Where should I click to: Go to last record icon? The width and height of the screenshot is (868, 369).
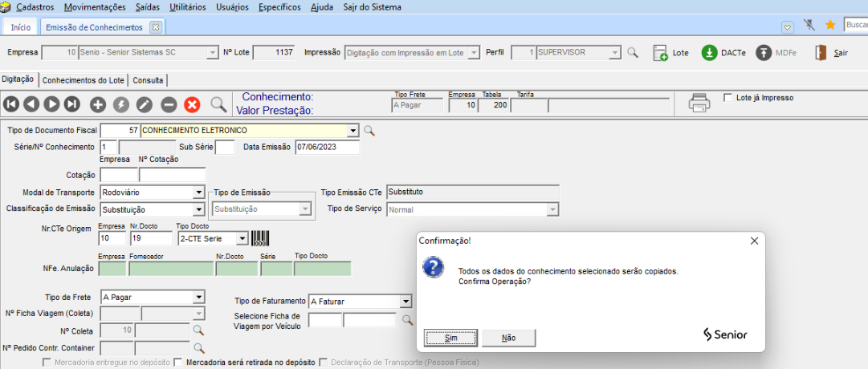(72, 103)
